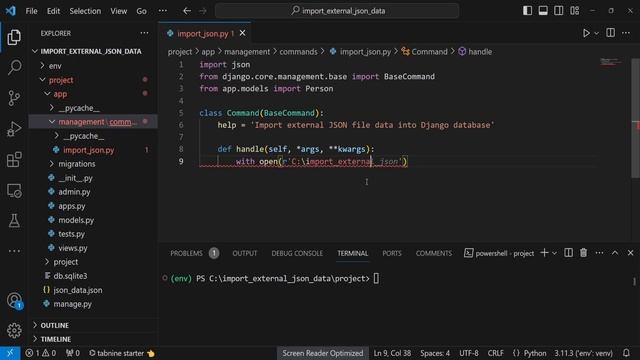Toggle secondary side bar visibility
This screenshot has width=640, height=360.
559,11
